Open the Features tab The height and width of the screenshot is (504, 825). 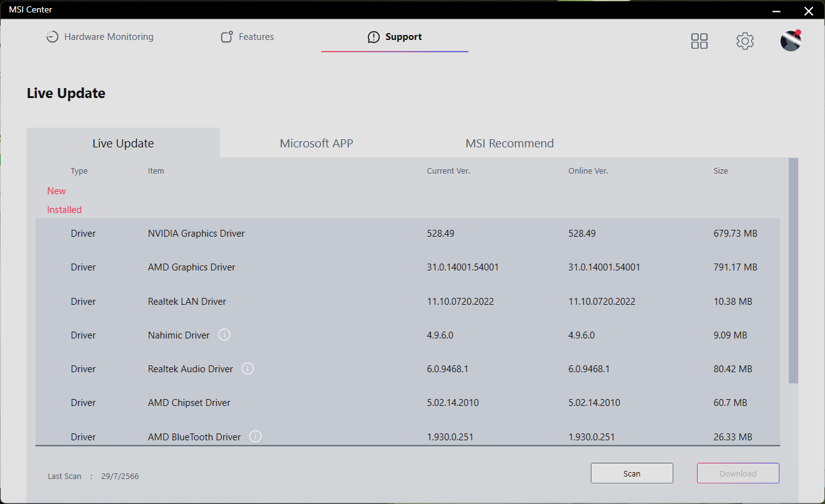point(247,37)
